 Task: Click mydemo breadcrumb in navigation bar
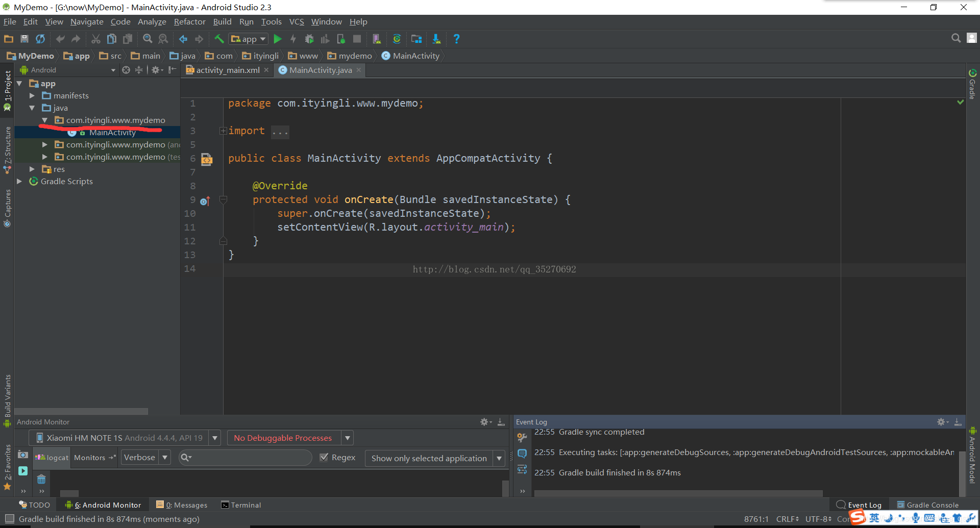[350, 56]
